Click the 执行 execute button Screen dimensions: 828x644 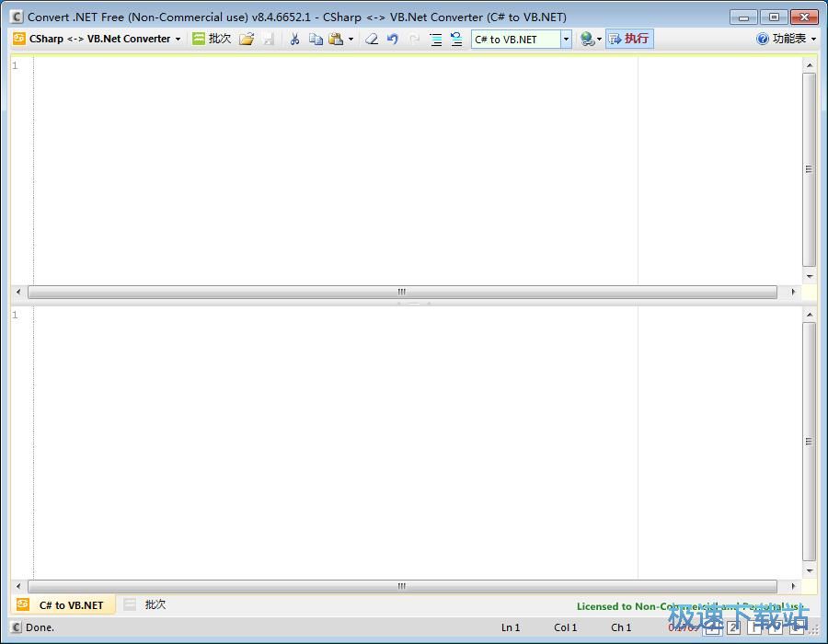click(x=629, y=39)
